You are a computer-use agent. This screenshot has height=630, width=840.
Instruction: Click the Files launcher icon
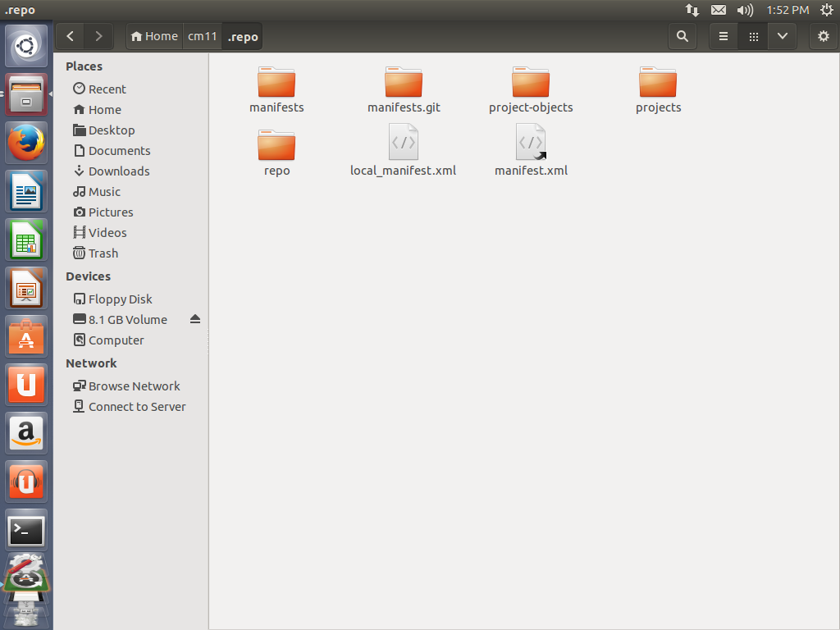coord(26,94)
